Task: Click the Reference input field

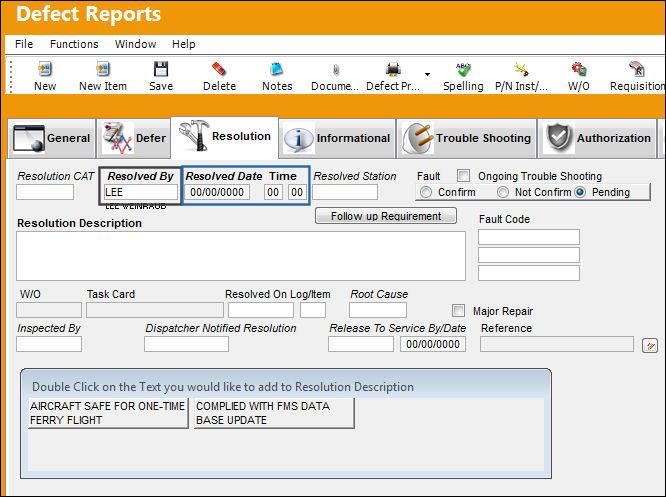Action: [557, 344]
